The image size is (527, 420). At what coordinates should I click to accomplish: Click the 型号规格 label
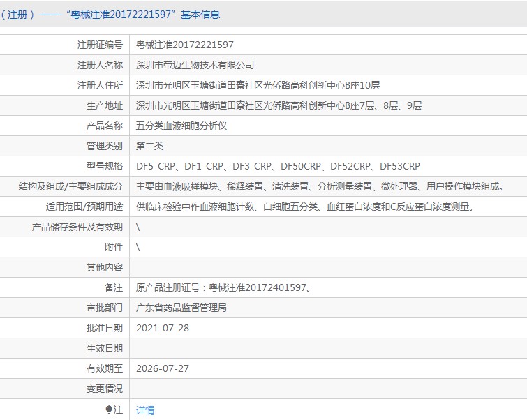coord(105,166)
